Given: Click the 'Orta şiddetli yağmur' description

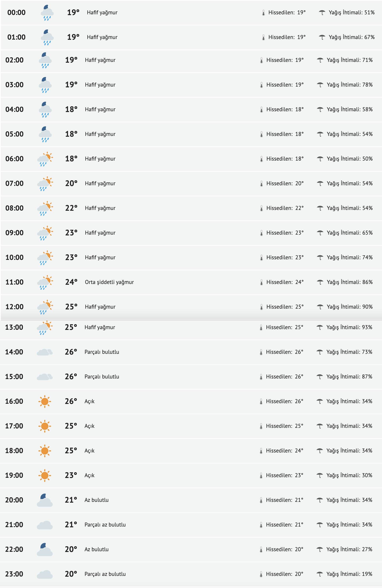Looking at the screenshot, I should 109,282.
